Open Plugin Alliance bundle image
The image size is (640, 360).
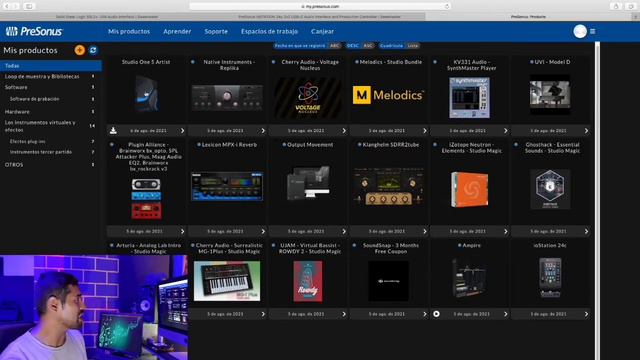tap(146, 199)
